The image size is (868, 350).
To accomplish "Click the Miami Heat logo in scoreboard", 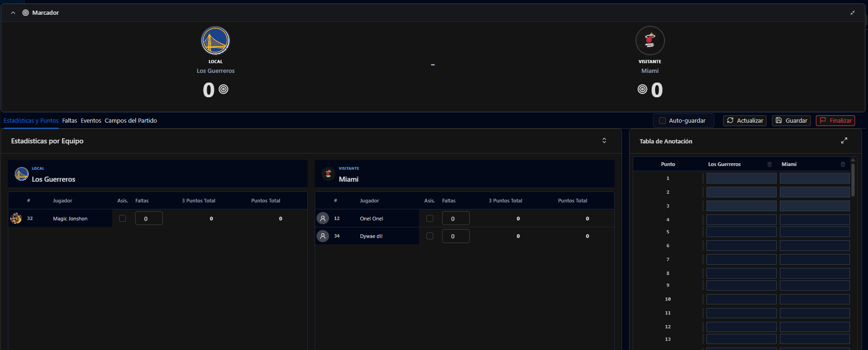I will pyautogui.click(x=650, y=41).
